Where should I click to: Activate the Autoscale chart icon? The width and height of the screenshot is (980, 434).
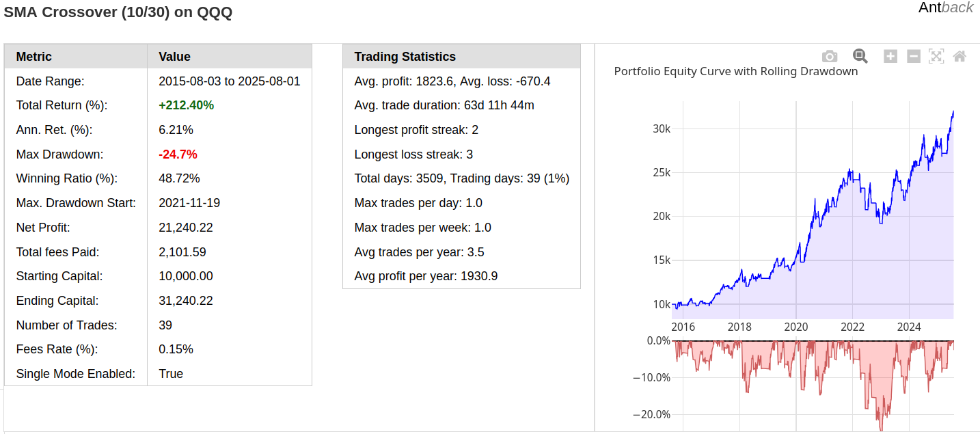pyautogui.click(x=936, y=57)
